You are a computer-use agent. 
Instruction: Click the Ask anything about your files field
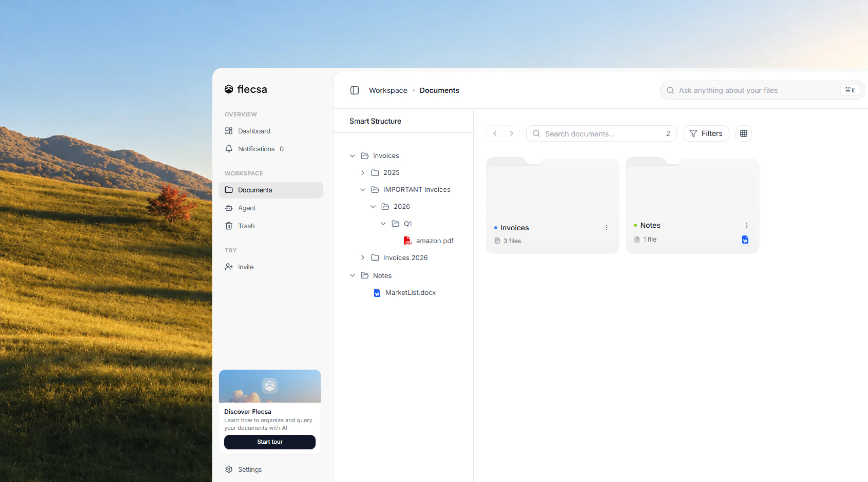click(762, 90)
